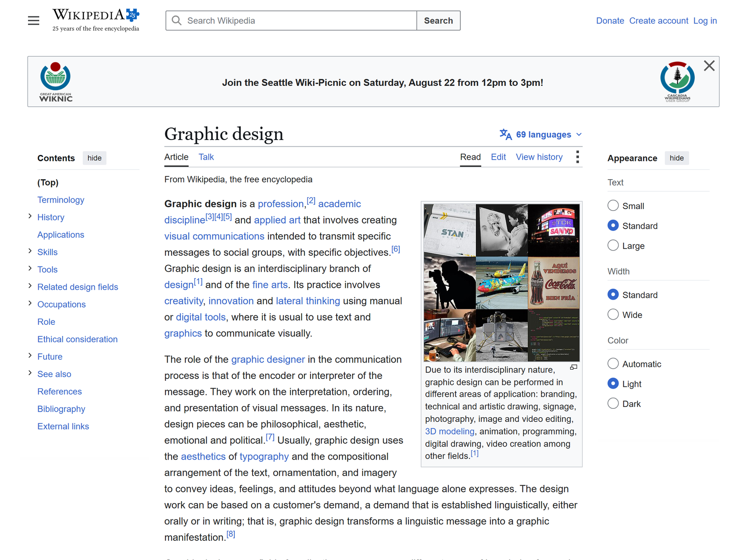
Task: Expand the History section in contents
Action: pos(30,216)
